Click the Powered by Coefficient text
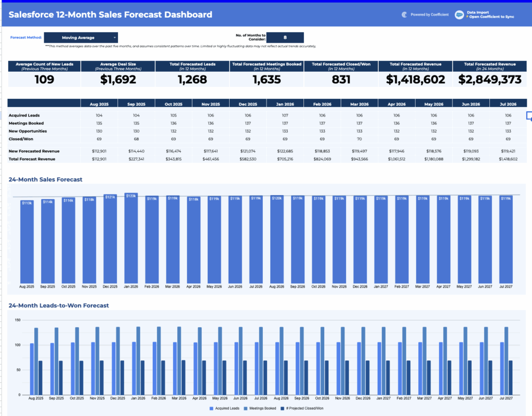 [429, 15]
